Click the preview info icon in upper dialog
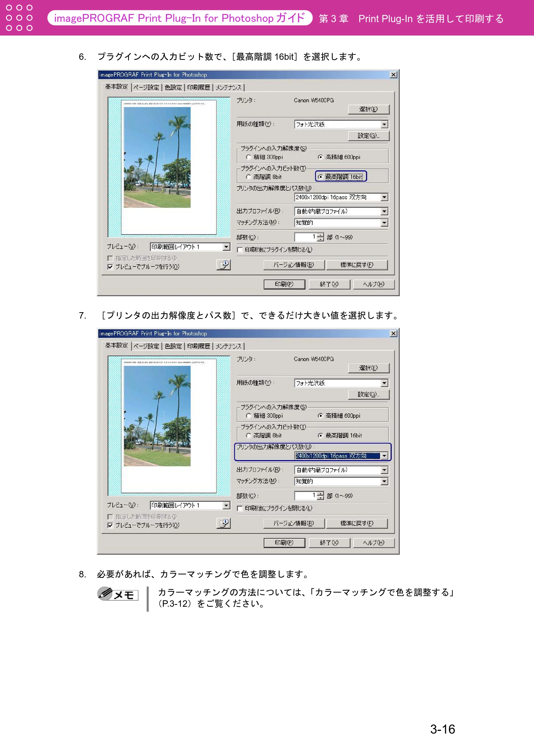This screenshot has height=756, width=534. (x=223, y=264)
